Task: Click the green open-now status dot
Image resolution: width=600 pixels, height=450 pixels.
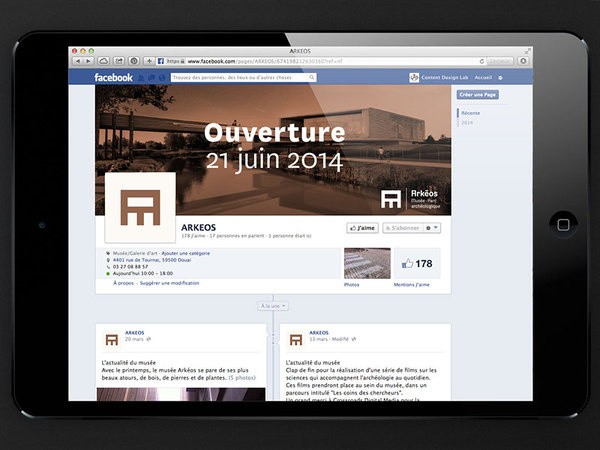Action: [108, 274]
